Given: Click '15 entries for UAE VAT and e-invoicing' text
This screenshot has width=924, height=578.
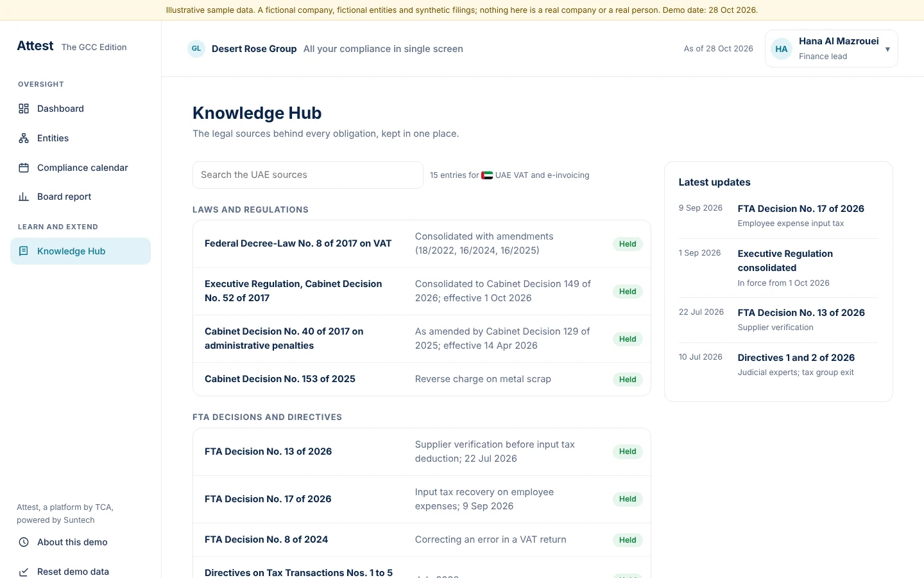Looking at the screenshot, I should coord(509,175).
